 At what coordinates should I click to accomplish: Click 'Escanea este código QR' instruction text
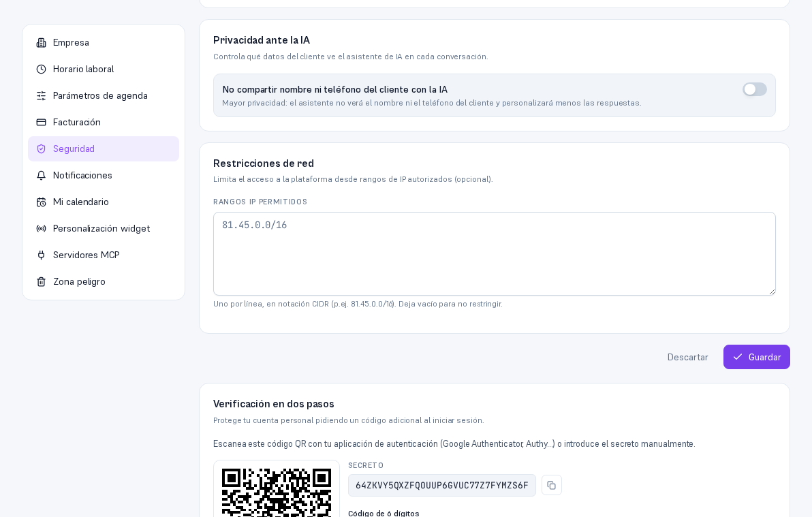click(x=454, y=444)
